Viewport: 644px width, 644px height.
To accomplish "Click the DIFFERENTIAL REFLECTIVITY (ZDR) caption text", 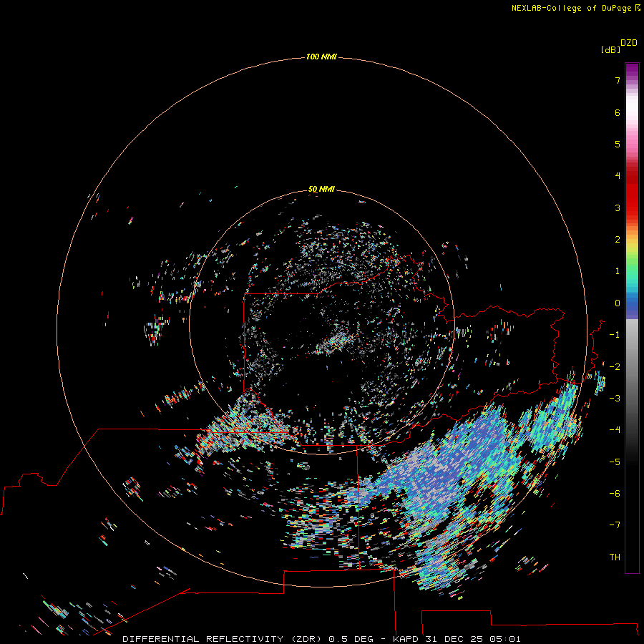I will pyautogui.click(x=222, y=639).
